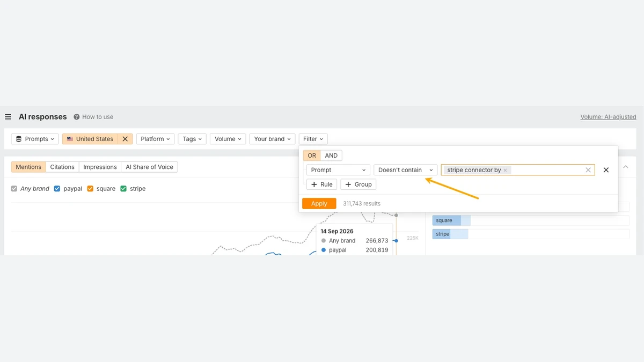Delete the Prompt filter rule
The width and height of the screenshot is (644, 362).
click(x=606, y=170)
